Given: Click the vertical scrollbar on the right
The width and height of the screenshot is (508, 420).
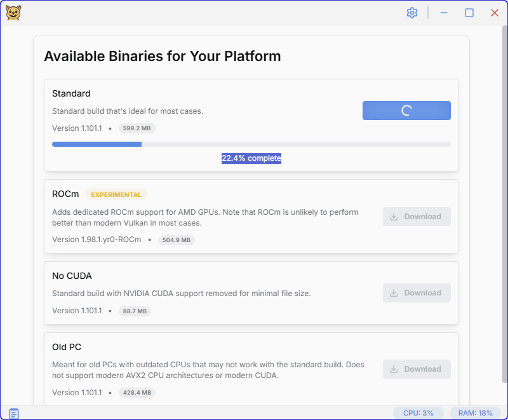Looking at the screenshot, I should click(504, 191).
